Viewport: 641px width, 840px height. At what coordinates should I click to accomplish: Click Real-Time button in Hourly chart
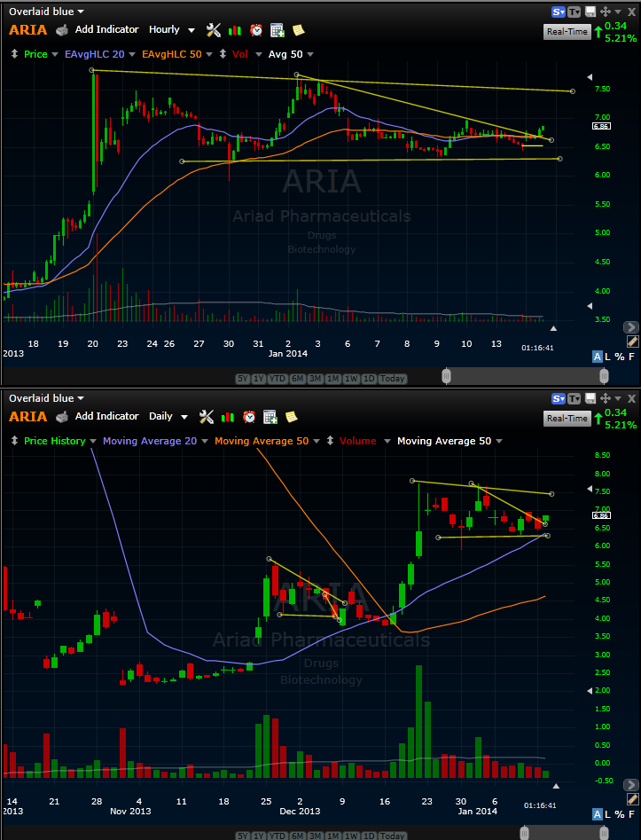click(x=567, y=32)
